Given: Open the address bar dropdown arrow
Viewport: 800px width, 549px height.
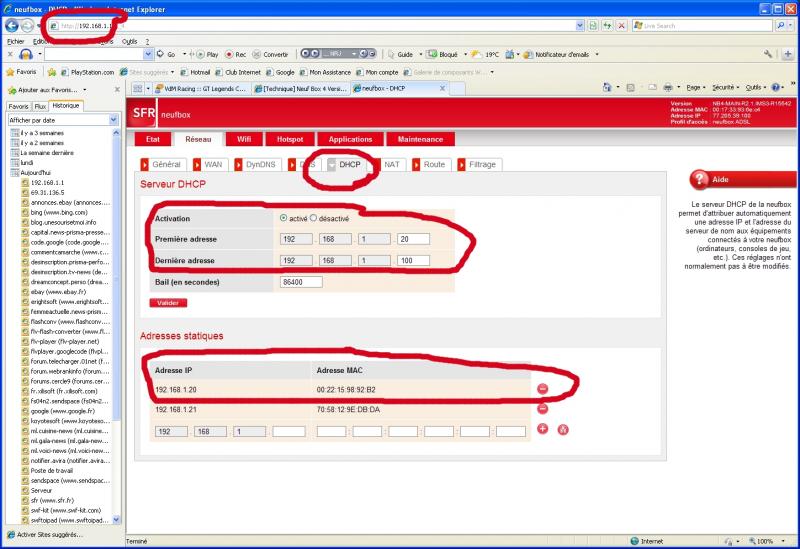Looking at the screenshot, I should pos(580,26).
